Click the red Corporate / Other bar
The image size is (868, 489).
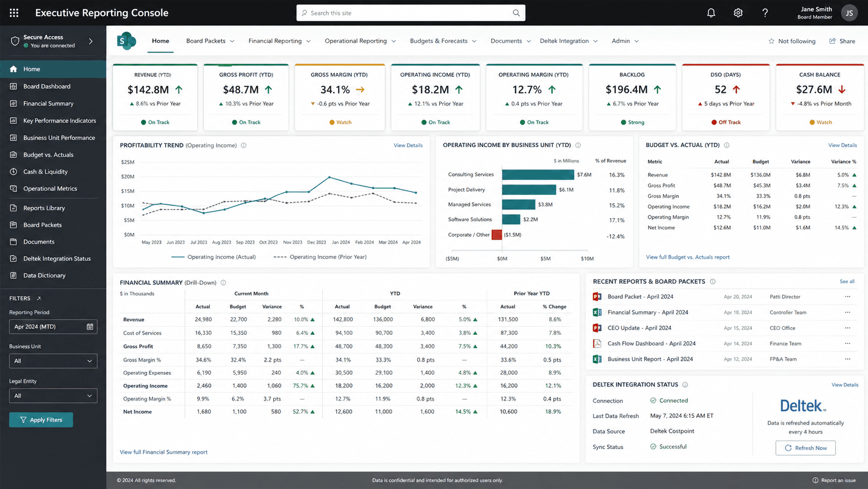click(497, 235)
